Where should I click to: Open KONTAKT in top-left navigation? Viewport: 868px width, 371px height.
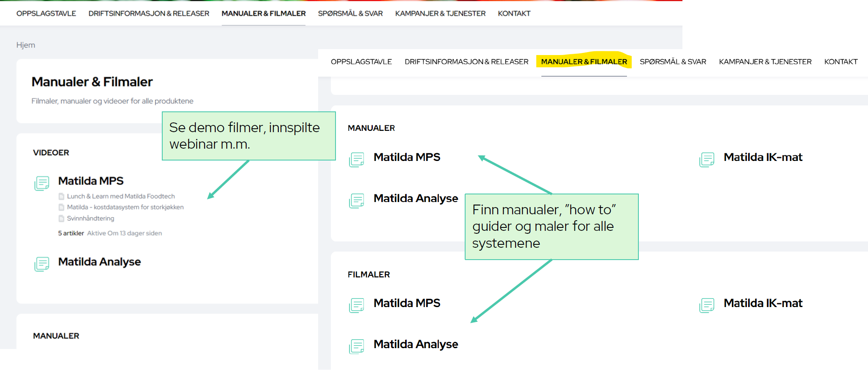click(x=514, y=14)
